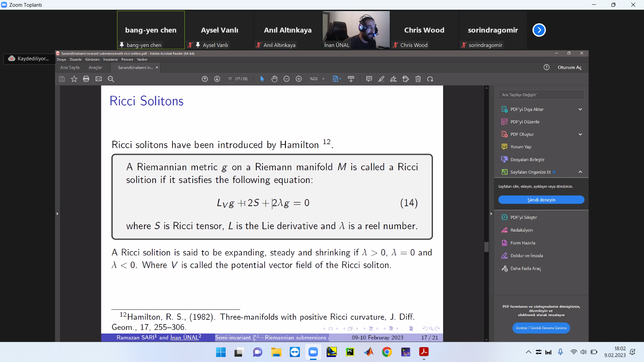Open the Acrobat Reader icon in the taskbar
The height and width of the screenshot is (362, 644).
click(424, 352)
